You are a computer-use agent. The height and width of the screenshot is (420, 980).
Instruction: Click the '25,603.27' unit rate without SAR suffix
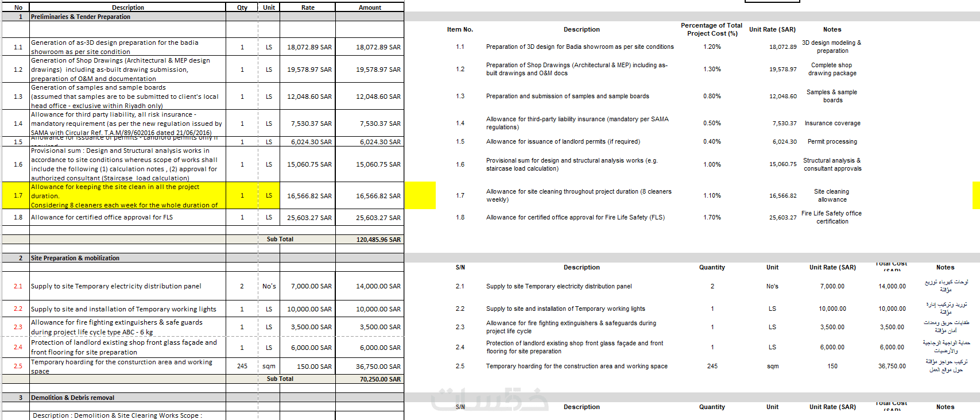click(x=783, y=218)
